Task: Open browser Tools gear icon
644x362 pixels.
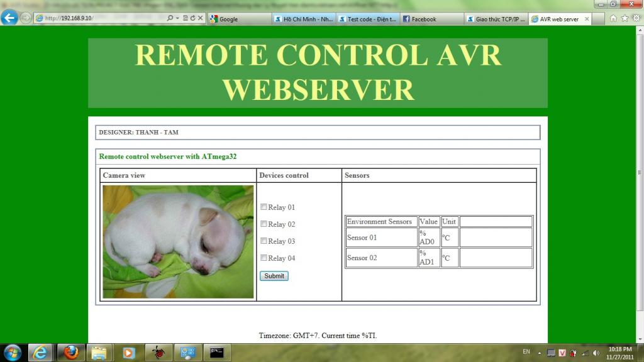Action: pyautogui.click(x=636, y=18)
